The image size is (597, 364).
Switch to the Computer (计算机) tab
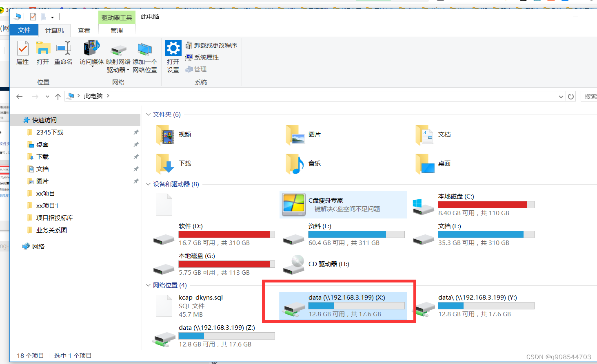point(54,31)
